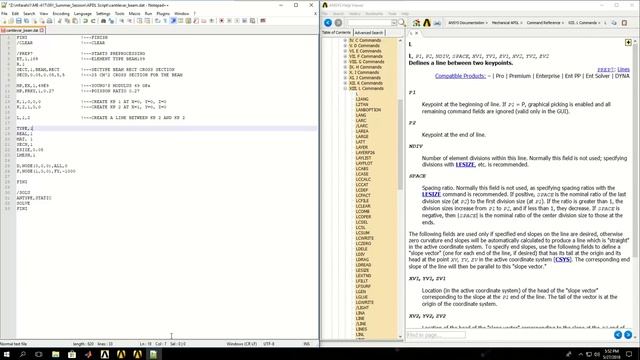The height and width of the screenshot is (360, 640).
Task: Toggle the highlighted Word Wrap toolbar icon
Action: 173,21
